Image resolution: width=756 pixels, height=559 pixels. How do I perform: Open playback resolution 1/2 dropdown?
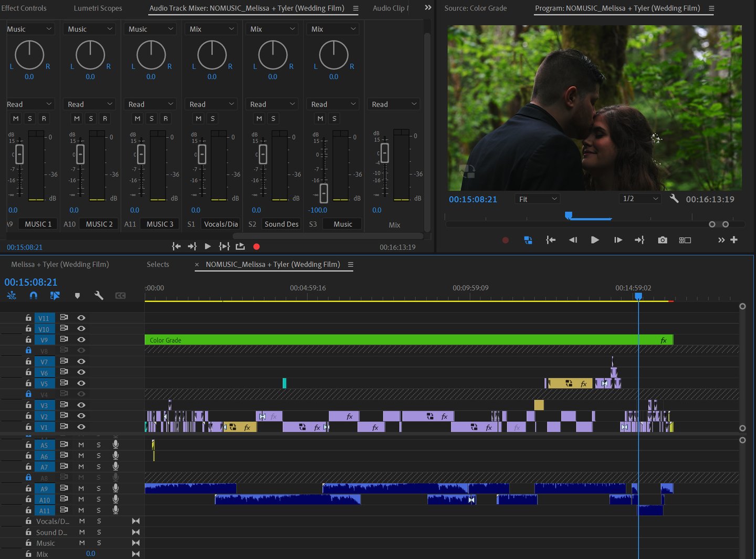click(640, 199)
